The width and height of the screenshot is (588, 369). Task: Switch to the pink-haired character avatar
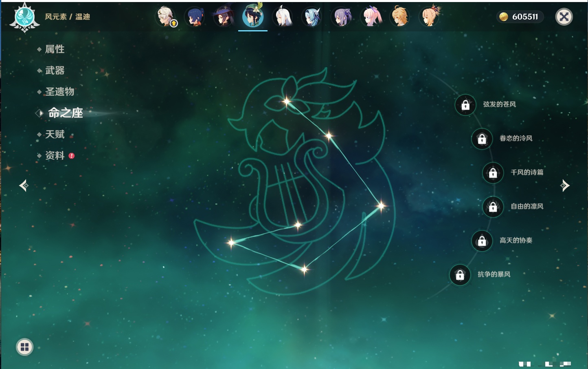(x=371, y=17)
